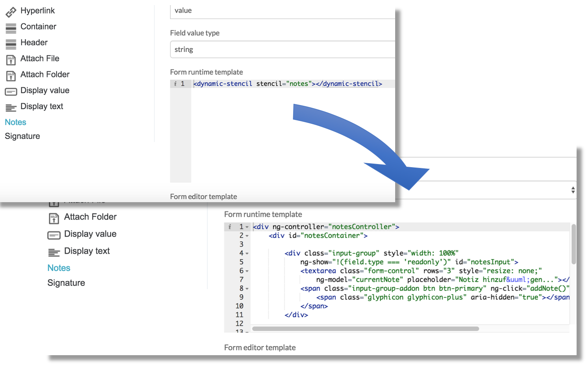
Task: Pick the Header icon in the front window
Action: pos(11,44)
